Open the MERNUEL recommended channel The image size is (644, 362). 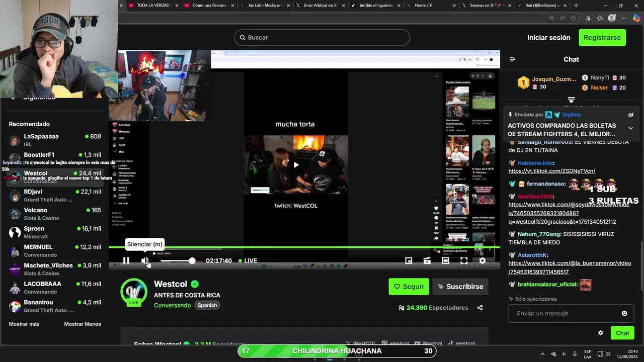pyautogui.click(x=54, y=251)
